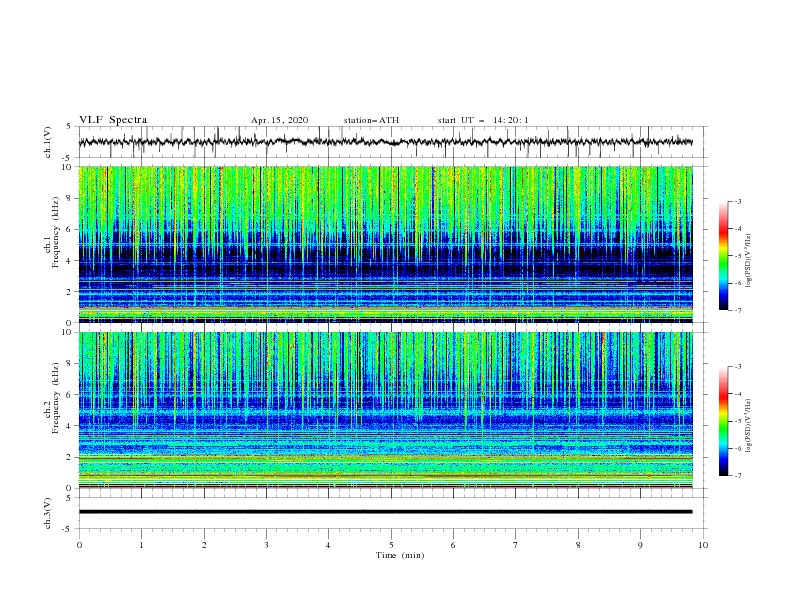Click the upper log(PSD)(V²/Hz) color bar label
The image size is (792, 612).
(x=748, y=260)
